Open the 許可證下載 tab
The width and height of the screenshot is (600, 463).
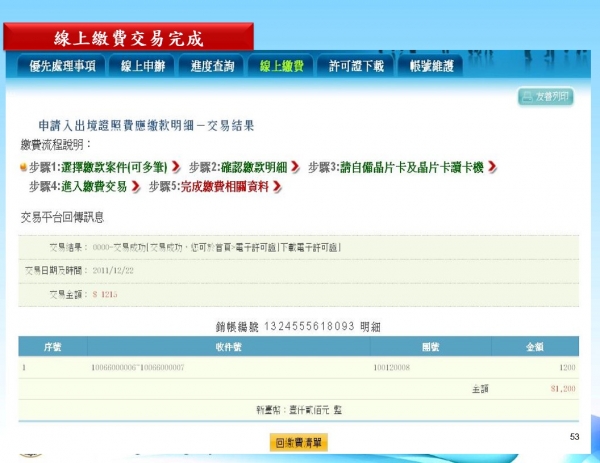[356, 66]
